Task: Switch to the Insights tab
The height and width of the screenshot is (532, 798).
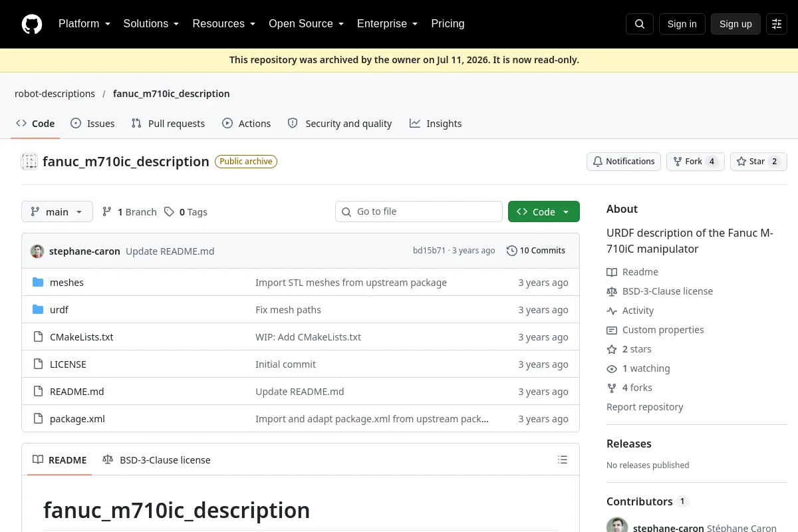Action: point(436,124)
